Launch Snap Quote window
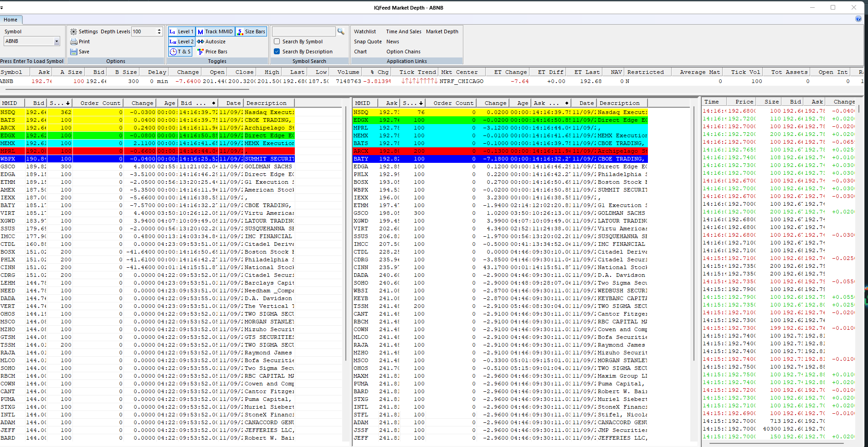Viewport: 868px width, 447px height. 367,42
